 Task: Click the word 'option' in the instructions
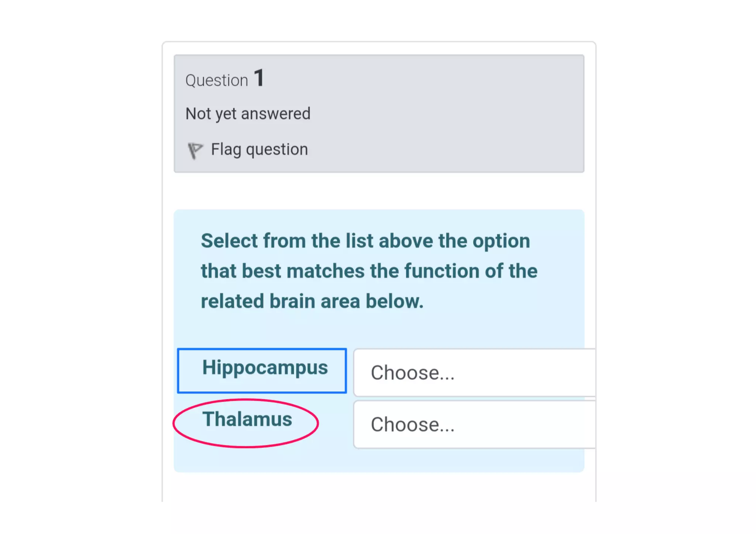pyautogui.click(x=501, y=241)
